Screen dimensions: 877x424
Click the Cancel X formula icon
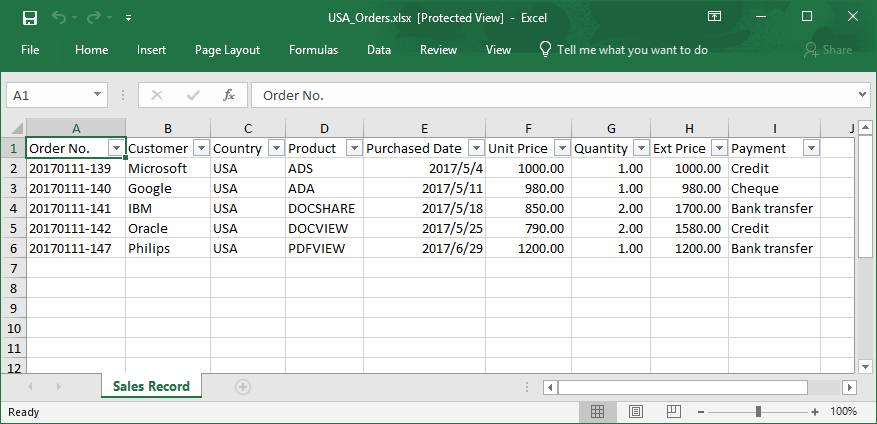point(157,95)
